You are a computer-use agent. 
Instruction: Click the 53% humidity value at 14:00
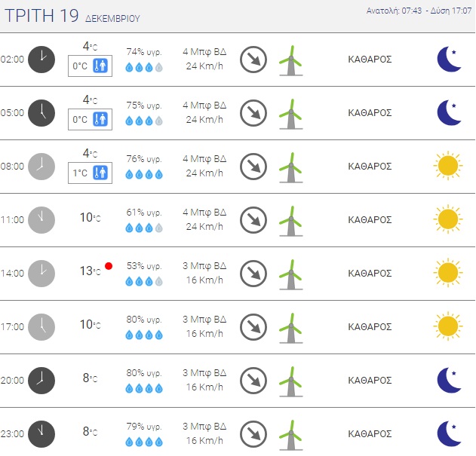click(x=143, y=266)
